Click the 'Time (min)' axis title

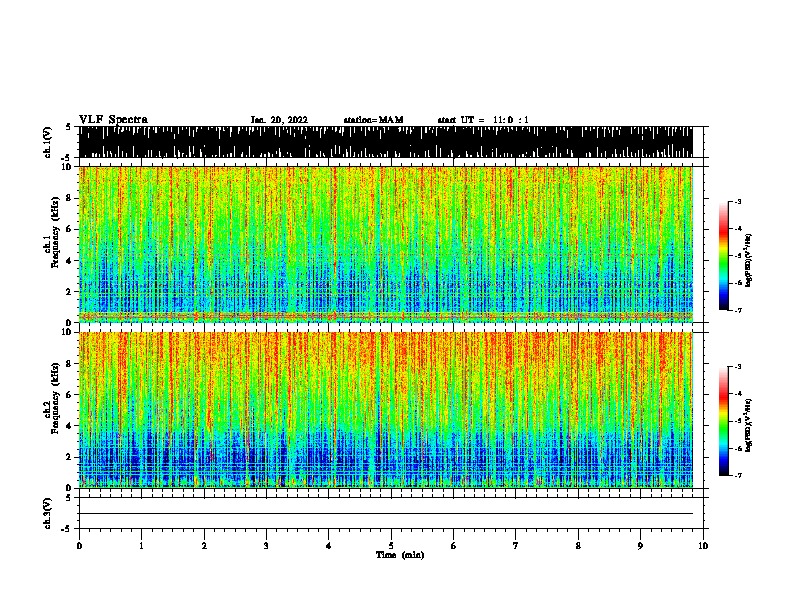[x=400, y=555]
